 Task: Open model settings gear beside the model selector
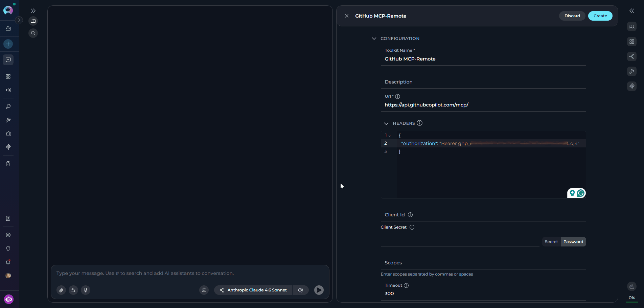pyautogui.click(x=301, y=290)
